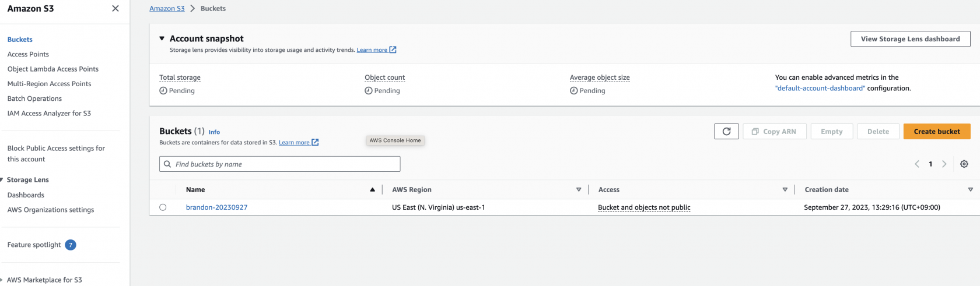Expand AWS Marketplace for S3 section
Image resolution: width=980 pixels, height=286 pixels.
(2, 280)
